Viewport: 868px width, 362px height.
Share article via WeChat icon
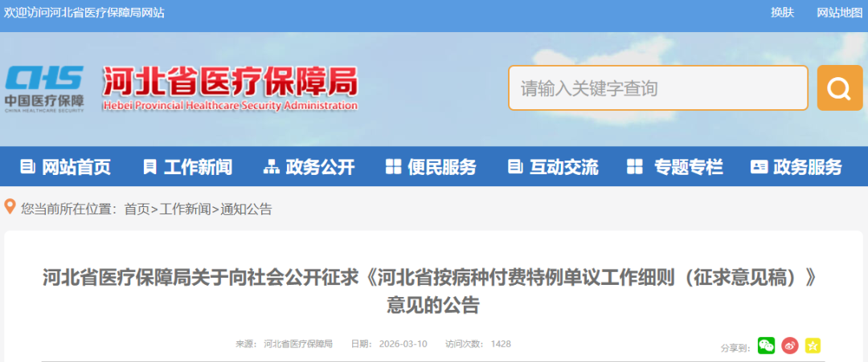766,346
